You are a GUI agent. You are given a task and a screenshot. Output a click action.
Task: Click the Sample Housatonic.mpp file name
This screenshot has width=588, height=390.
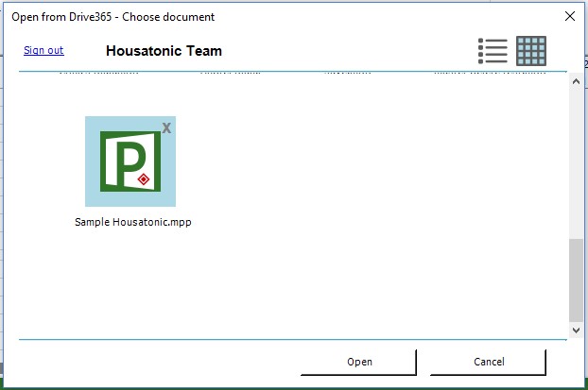click(x=133, y=222)
